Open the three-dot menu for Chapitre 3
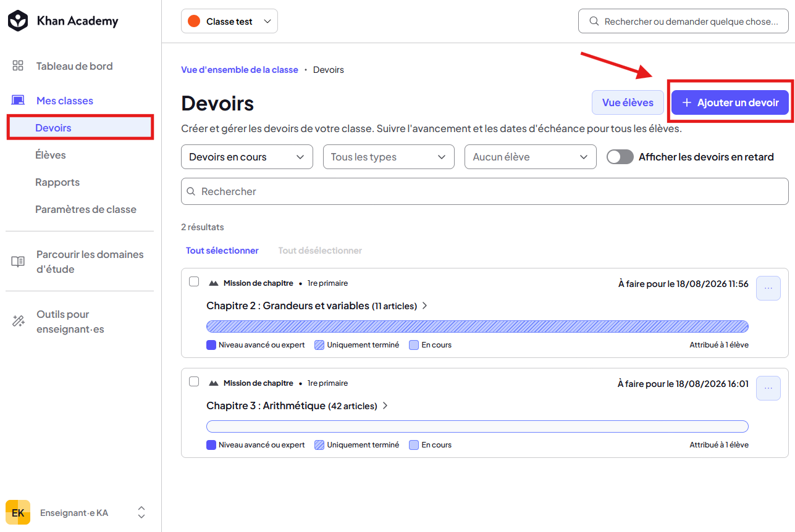This screenshot has width=795, height=532. click(768, 388)
